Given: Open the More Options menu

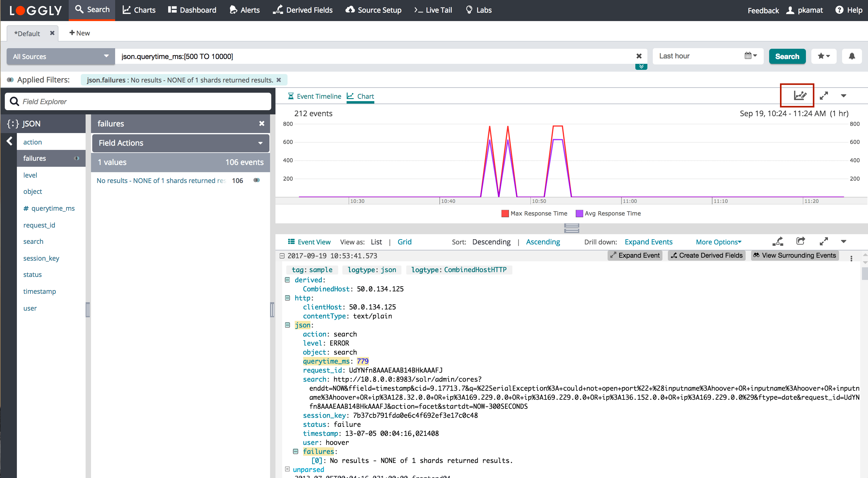Looking at the screenshot, I should point(719,242).
